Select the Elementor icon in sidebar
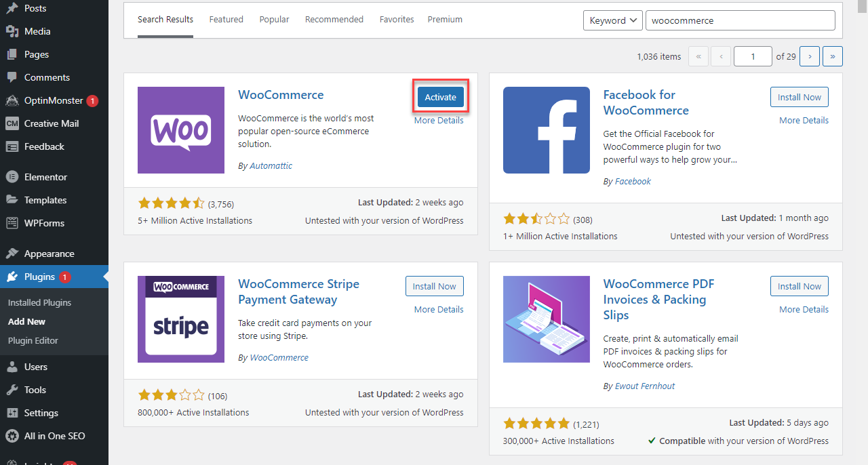The height and width of the screenshot is (465, 868). tap(12, 177)
